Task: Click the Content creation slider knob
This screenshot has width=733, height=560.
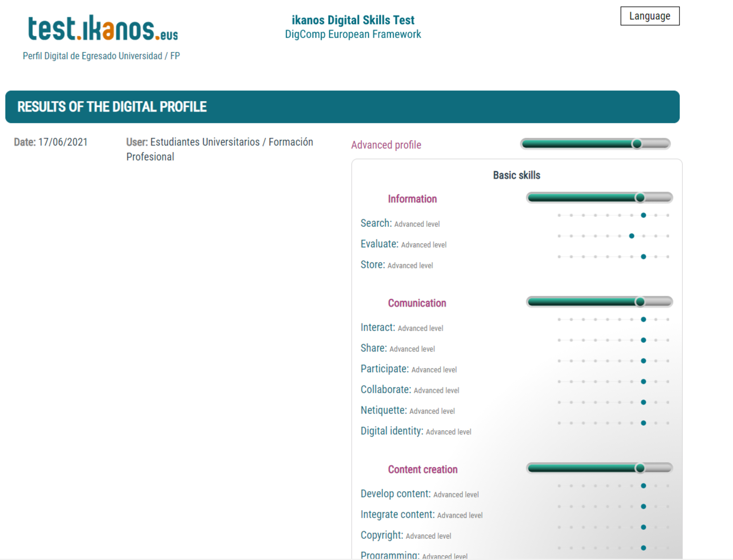Action: click(640, 468)
